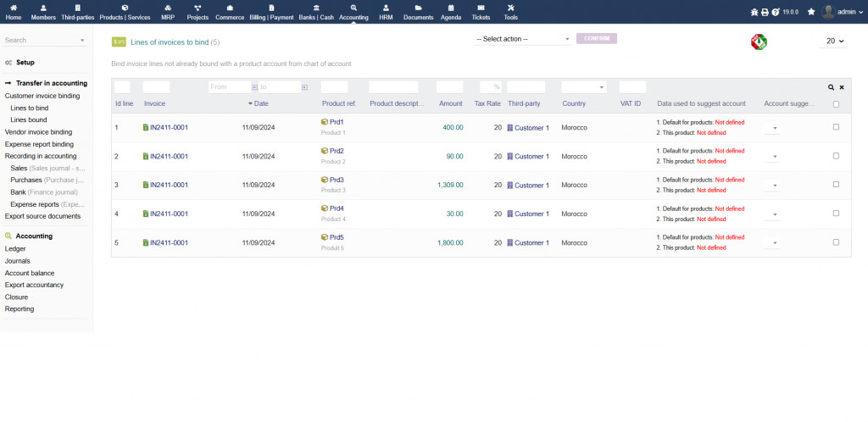The height and width of the screenshot is (422, 868).
Task: Open invoice IN2411-0001 in the first row
Action: click(x=169, y=128)
